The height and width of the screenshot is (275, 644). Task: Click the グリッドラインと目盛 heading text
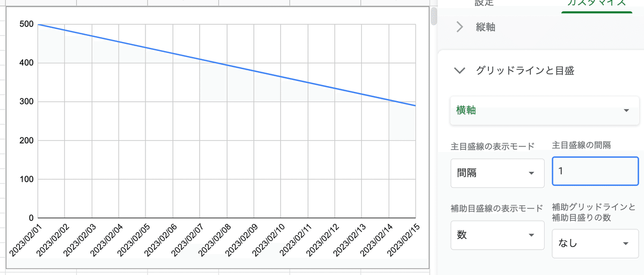[x=525, y=70]
